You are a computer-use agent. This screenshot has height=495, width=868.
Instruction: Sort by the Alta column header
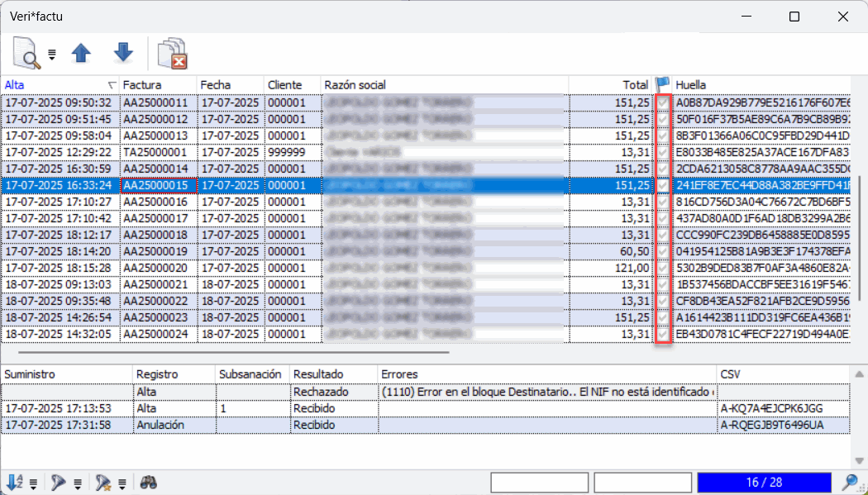click(x=60, y=85)
